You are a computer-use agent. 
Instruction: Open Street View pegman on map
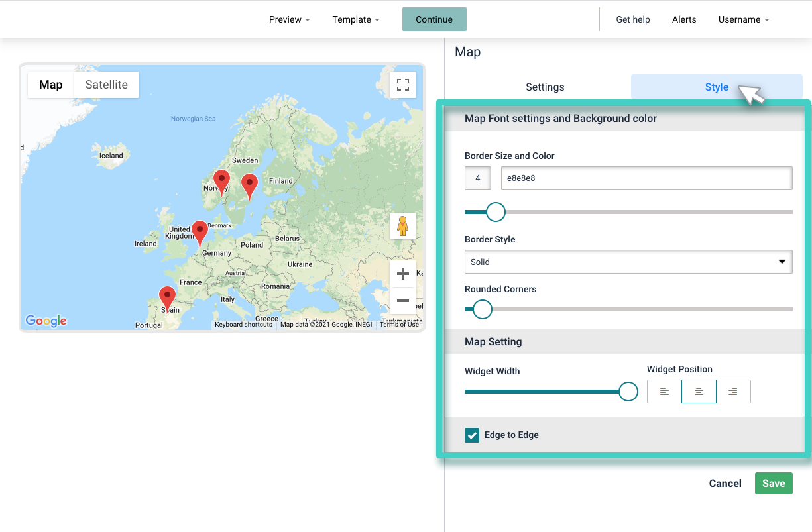pyautogui.click(x=403, y=226)
